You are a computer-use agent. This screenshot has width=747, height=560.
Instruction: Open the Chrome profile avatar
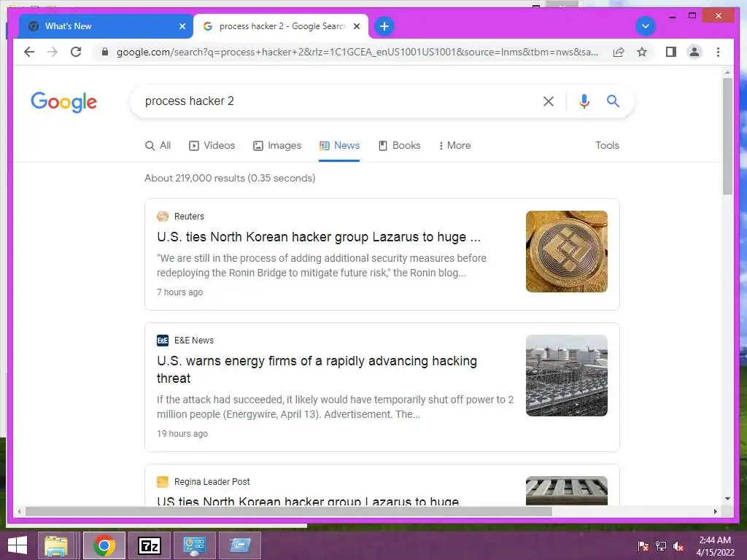tap(694, 52)
